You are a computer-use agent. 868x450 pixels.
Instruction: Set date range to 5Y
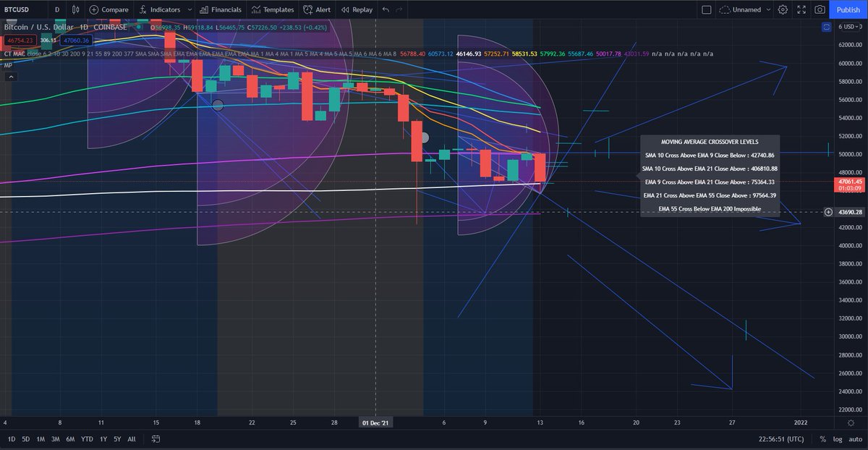[117, 439]
